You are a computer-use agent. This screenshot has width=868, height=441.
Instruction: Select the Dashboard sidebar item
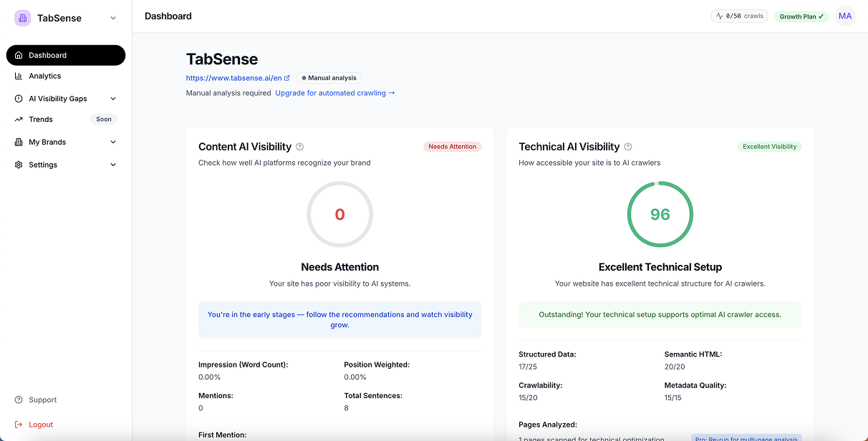coord(65,55)
